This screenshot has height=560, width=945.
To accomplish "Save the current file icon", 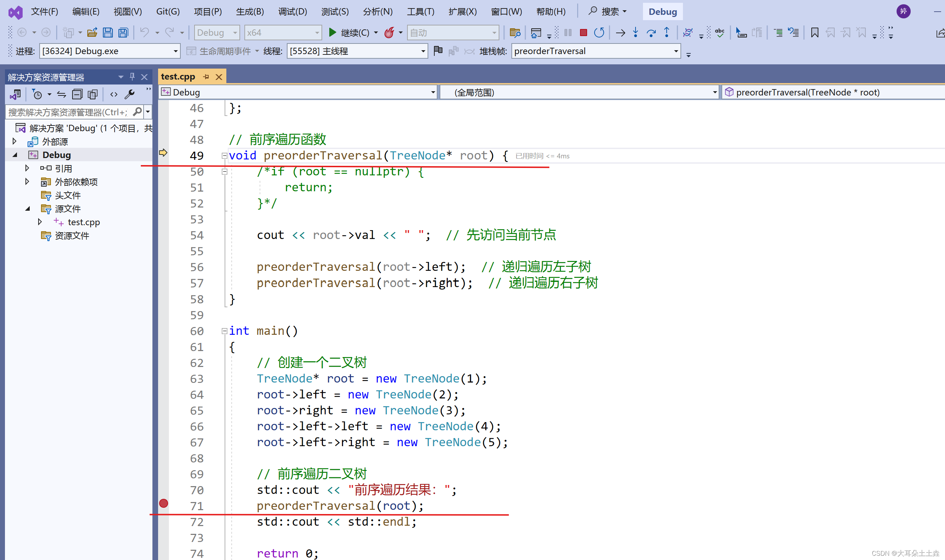I will click(108, 33).
